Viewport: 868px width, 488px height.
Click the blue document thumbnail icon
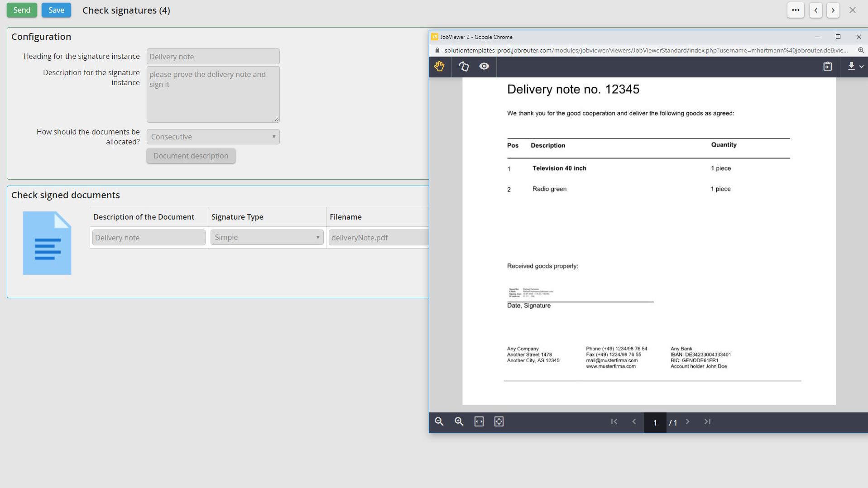coord(47,243)
